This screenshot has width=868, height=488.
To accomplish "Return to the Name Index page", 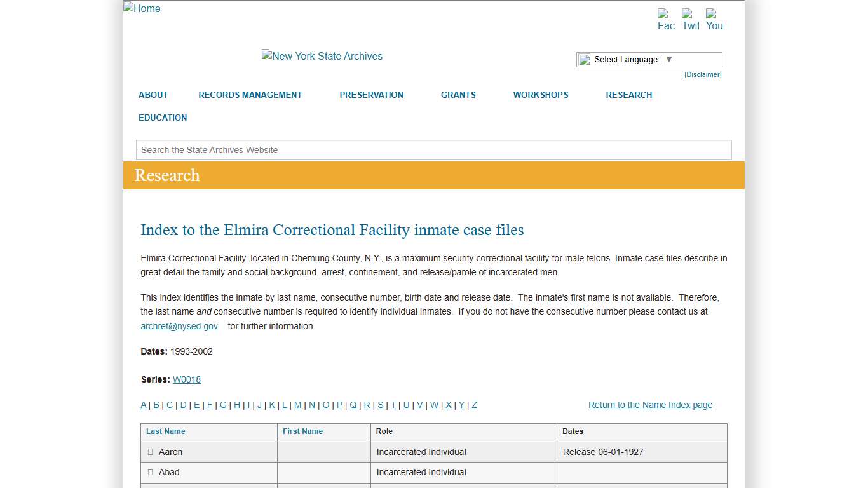I will click(650, 405).
